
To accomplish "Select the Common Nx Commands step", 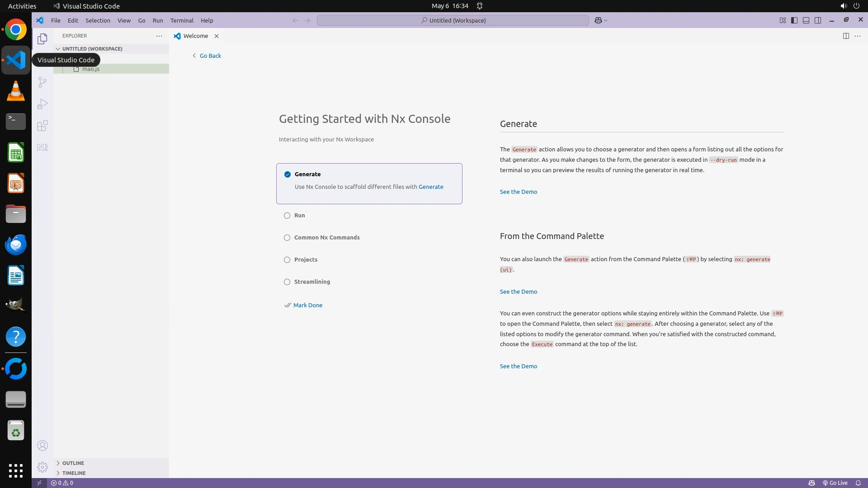I will pyautogui.click(x=326, y=238).
